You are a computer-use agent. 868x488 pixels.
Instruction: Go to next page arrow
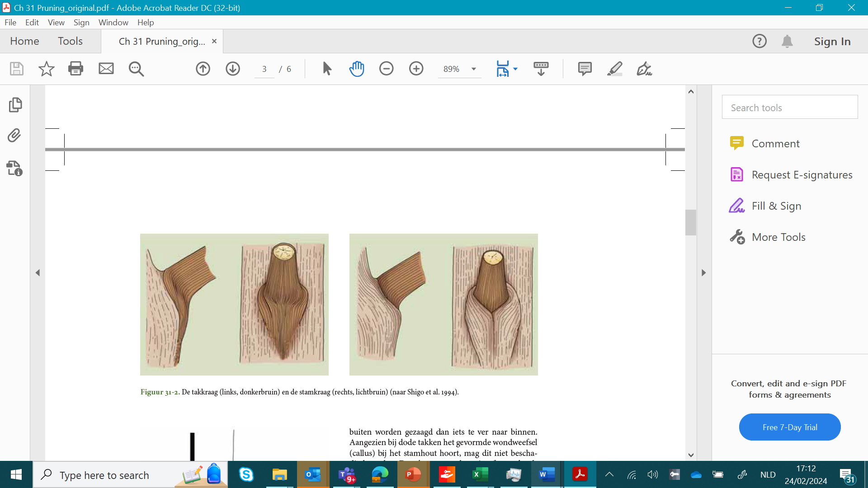click(233, 69)
